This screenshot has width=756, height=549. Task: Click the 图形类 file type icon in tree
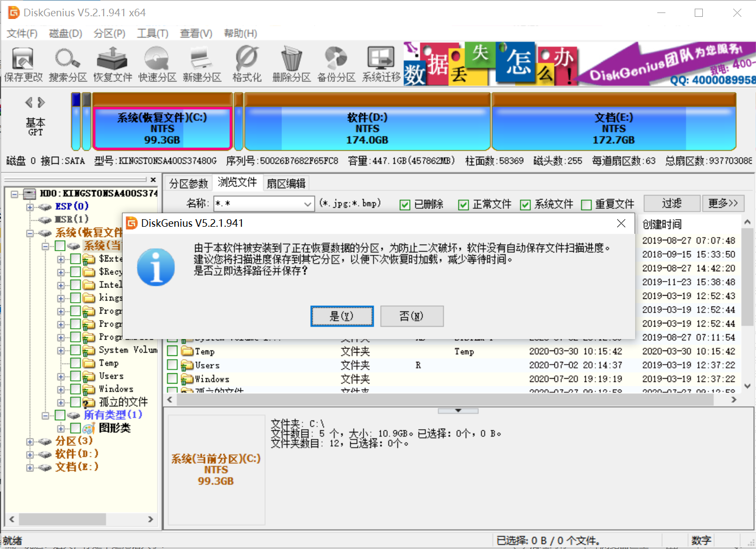(x=89, y=428)
